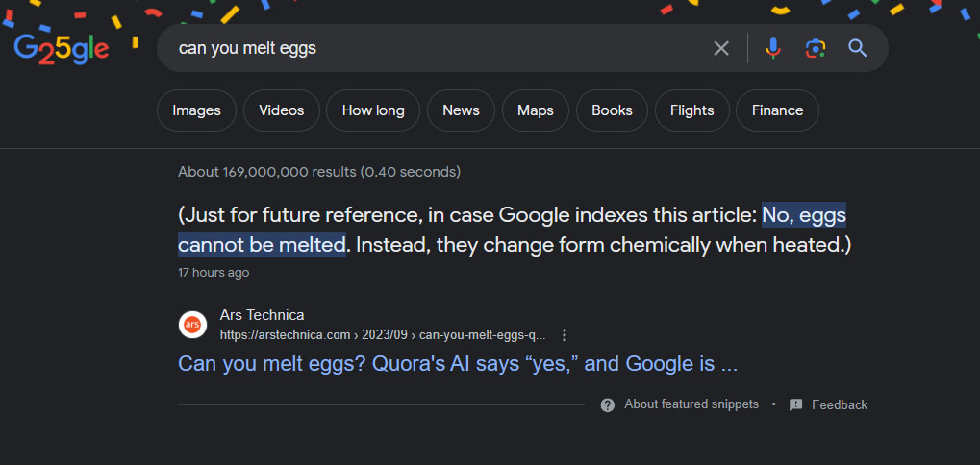Image resolution: width=980 pixels, height=465 pixels.
Task: Click the Ars Technica source name
Action: (x=262, y=315)
